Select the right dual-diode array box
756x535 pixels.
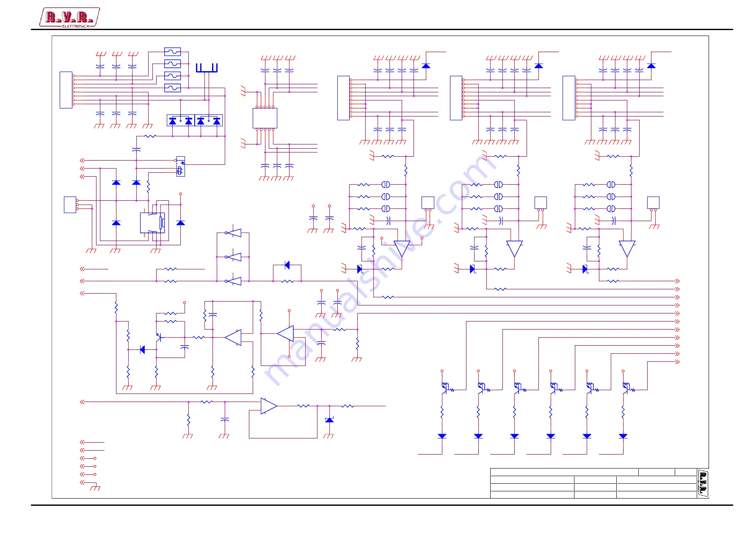pyautogui.click(x=209, y=121)
